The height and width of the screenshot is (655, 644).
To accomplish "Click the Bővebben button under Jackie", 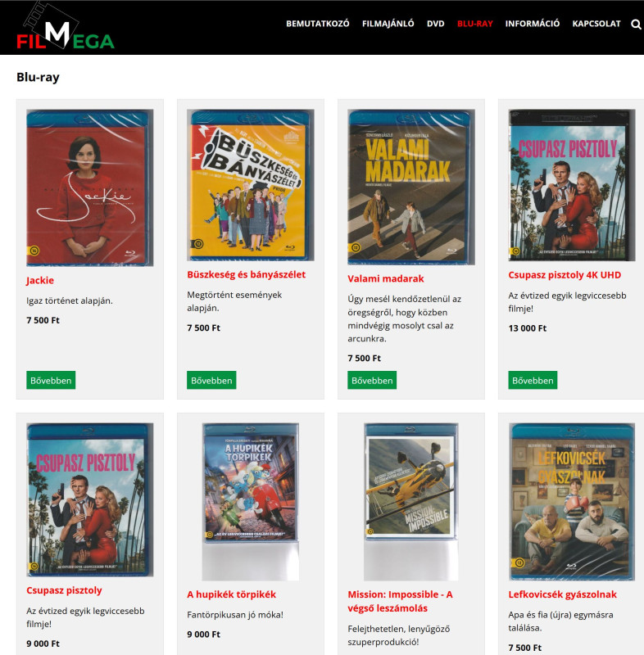I will click(x=51, y=380).
